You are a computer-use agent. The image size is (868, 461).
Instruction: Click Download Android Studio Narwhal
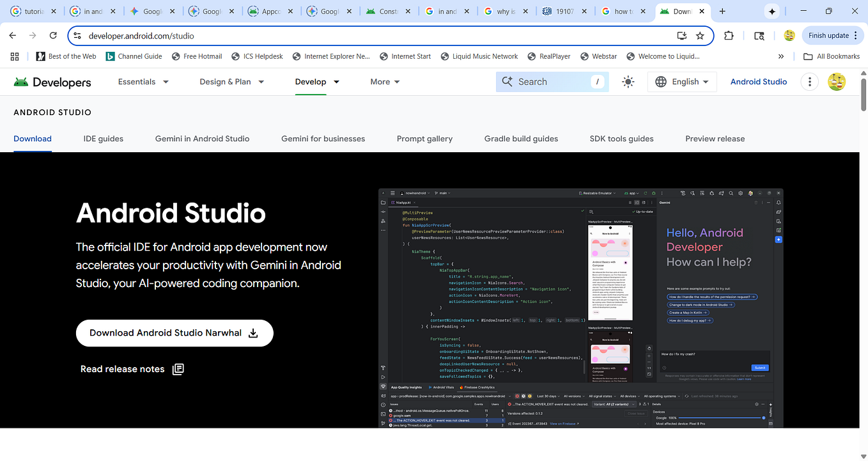(x=174, y=332)
